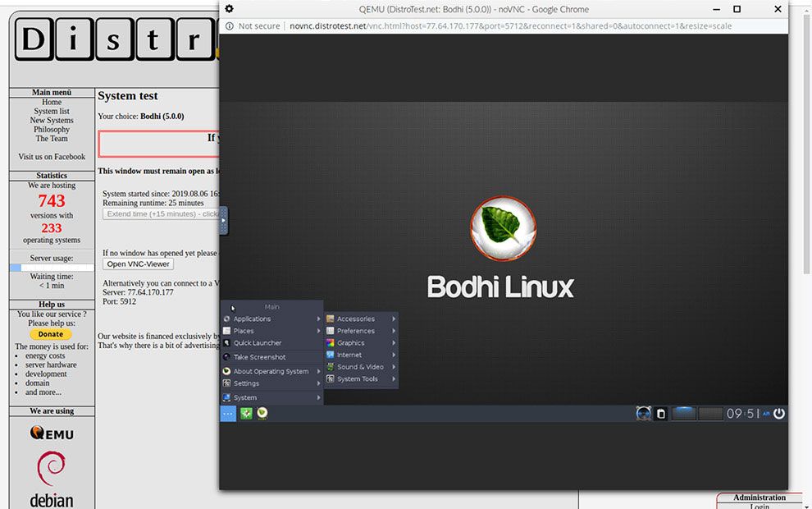Open The Team link in main menu
Screen dimensions: 812x509
(52, 139)
